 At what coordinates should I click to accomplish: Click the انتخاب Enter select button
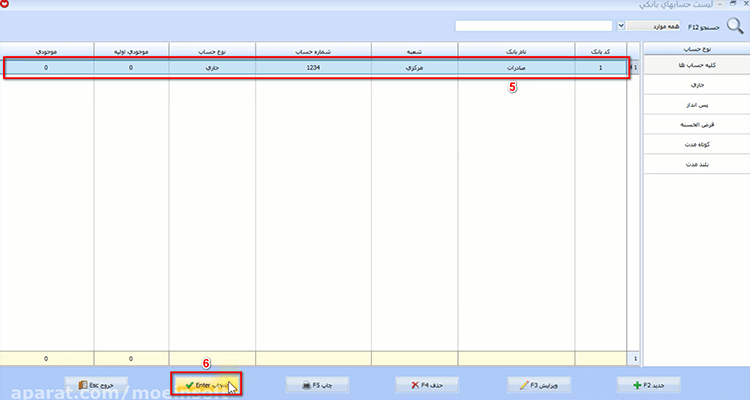coord(206,385)
